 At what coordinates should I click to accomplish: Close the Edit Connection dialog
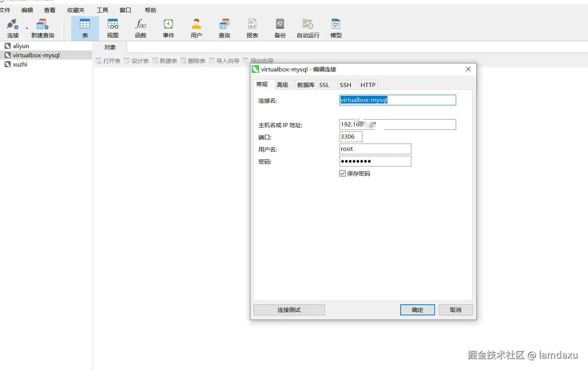tap(468, 69)
